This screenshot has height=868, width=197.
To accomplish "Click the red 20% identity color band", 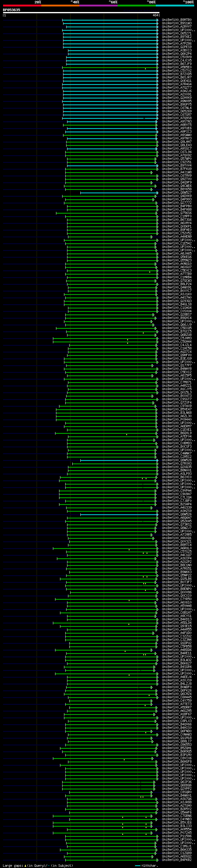I will pos(22,6).
